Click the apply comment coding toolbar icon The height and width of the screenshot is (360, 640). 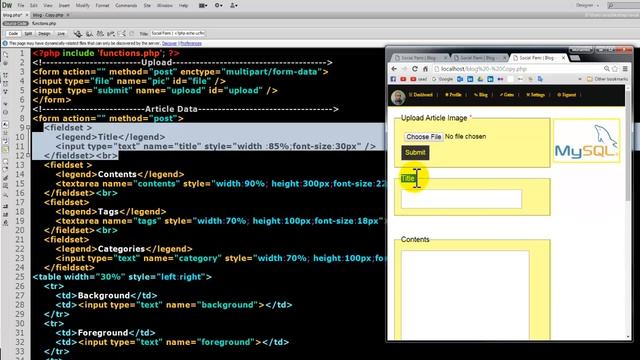pyautogui.click(x=5, y=162)
